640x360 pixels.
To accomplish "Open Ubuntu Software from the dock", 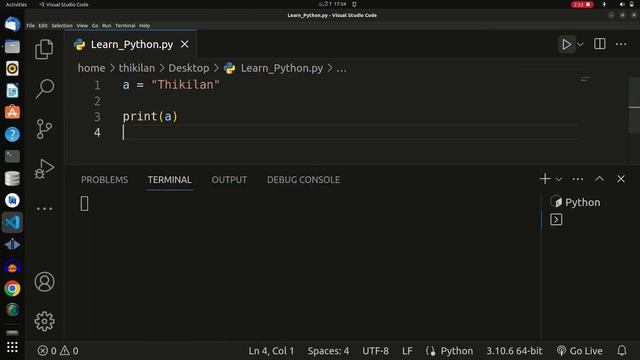I will click(x=12, y=112).
